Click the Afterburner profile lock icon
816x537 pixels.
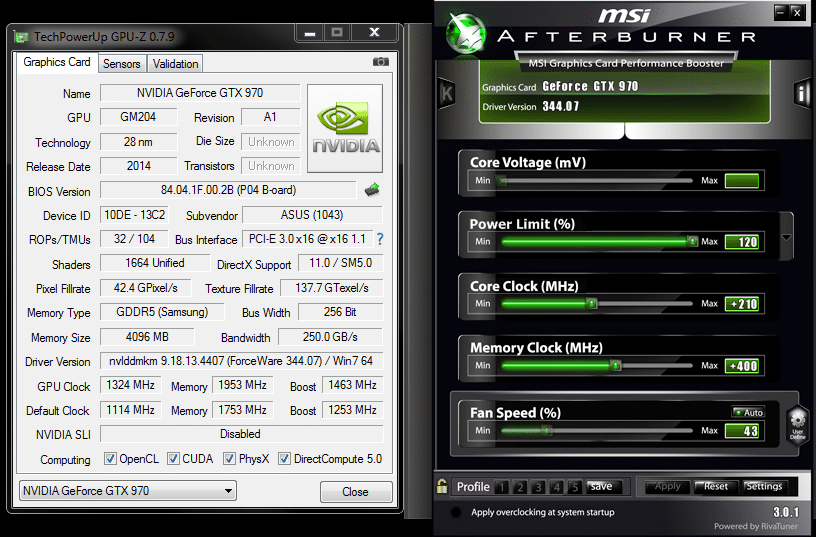(442, 486)
